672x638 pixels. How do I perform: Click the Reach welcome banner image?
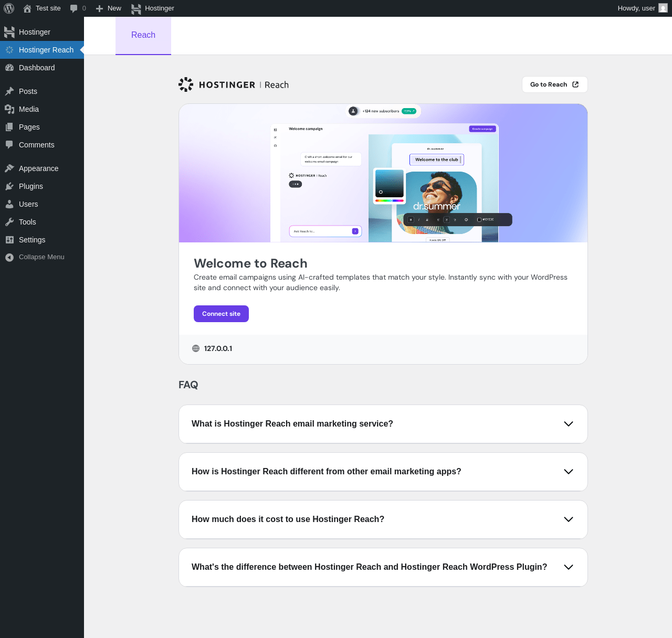[x=383, y=173]
